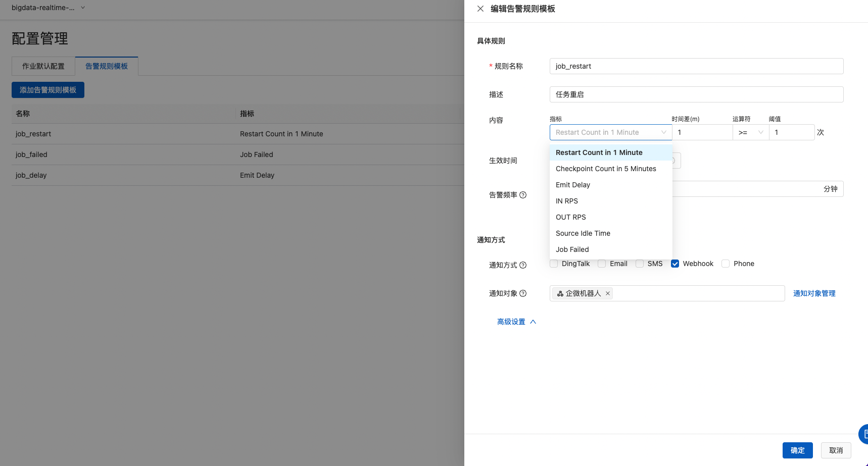
Task: Click the help icon next to 告警频率
Action: 523,195
